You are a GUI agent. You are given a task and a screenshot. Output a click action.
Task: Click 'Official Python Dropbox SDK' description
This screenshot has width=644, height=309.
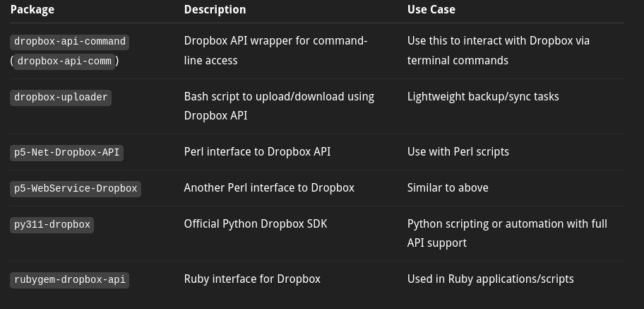point(256,224)
